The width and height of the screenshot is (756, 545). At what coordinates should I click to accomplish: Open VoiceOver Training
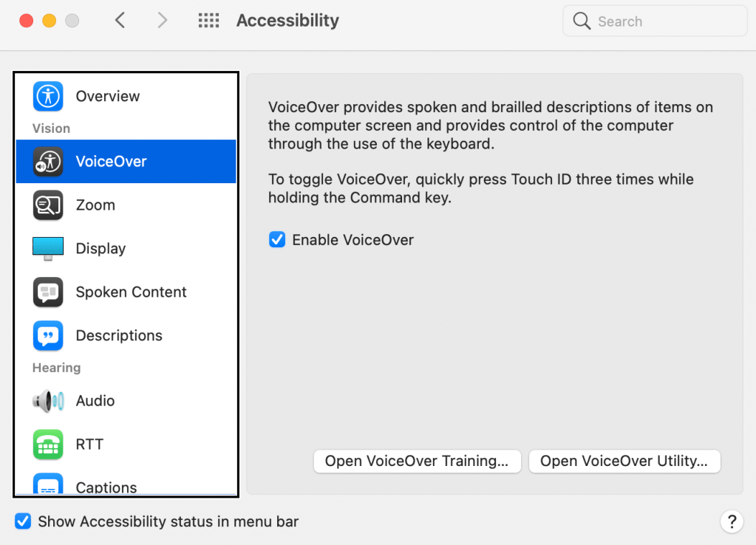[x=417, y=462]
